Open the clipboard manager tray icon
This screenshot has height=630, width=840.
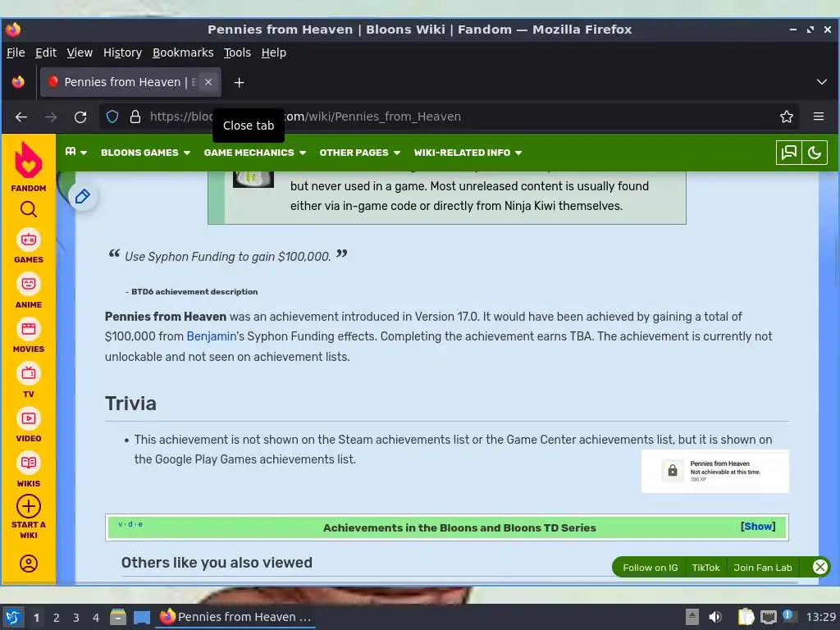pyautogui.click(x=746, y=617)
